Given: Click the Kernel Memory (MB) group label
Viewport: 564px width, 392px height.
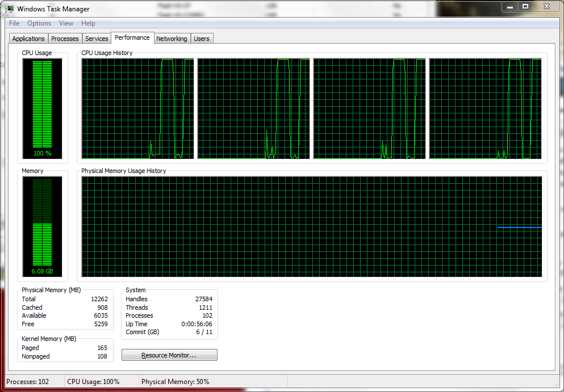Looking at the screenshot, I should (x=49, y=339).
